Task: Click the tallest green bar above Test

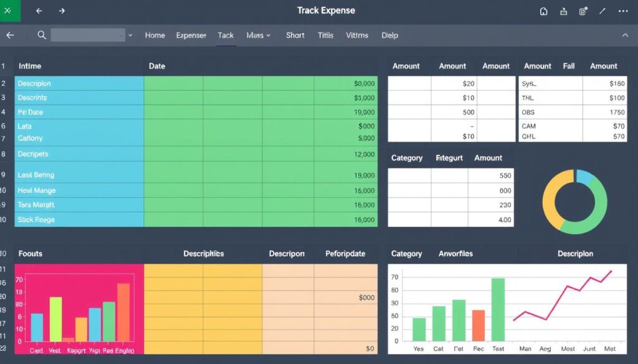Action: coord(498,309)
